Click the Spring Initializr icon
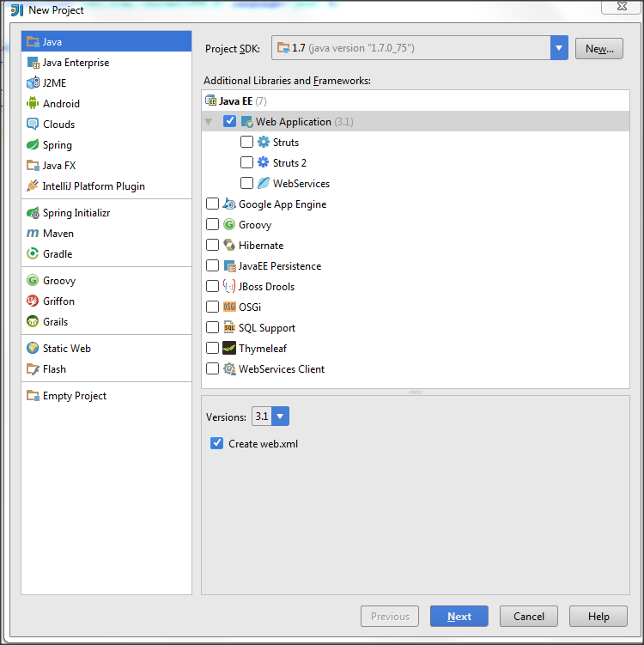 point(33,213)
